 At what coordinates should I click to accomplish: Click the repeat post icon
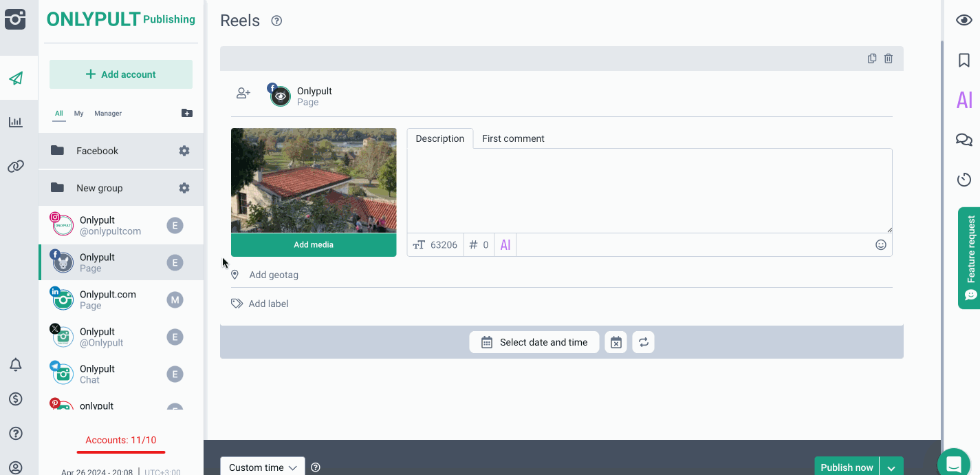tap(643, 342)
